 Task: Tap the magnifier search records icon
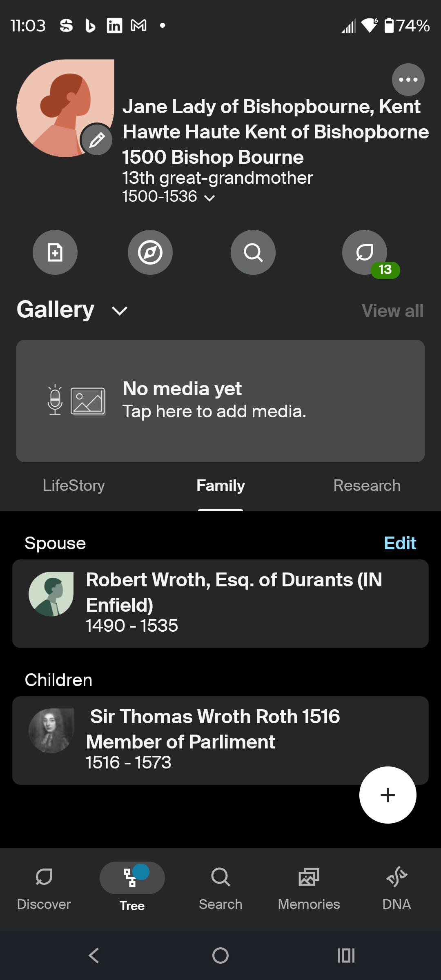click(x=253, y=252)
